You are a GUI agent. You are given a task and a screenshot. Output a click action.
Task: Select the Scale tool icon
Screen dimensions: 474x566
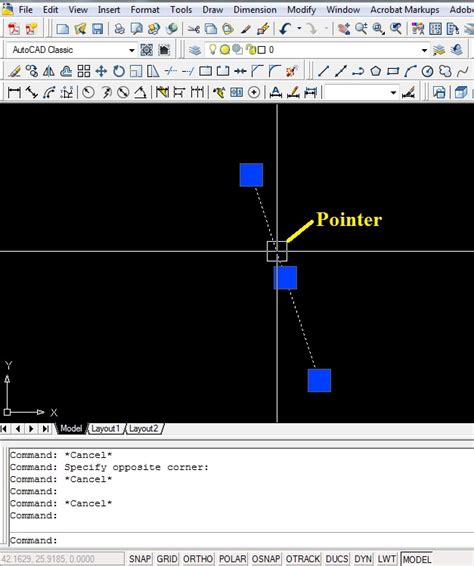[x=136, y=71]
